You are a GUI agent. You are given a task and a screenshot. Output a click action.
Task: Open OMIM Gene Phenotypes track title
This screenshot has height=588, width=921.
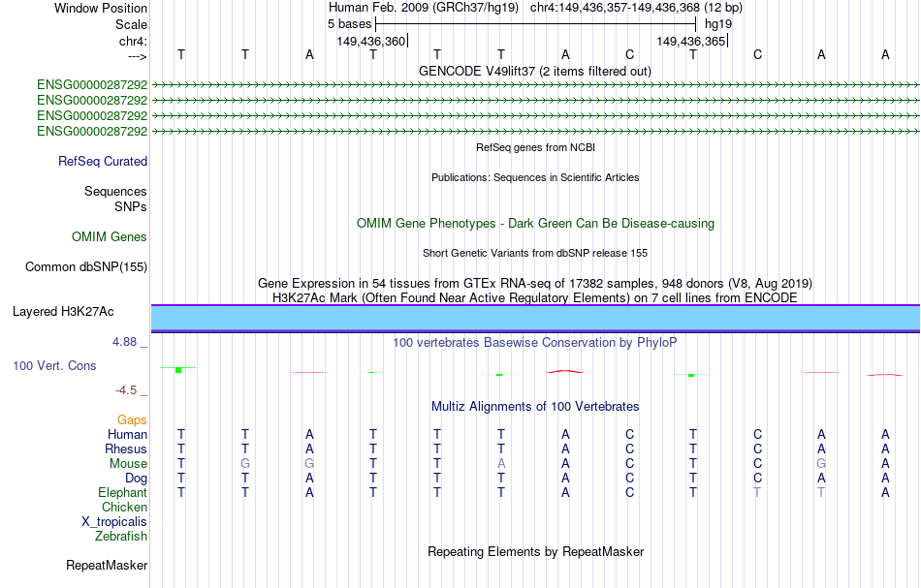point(535,223)
